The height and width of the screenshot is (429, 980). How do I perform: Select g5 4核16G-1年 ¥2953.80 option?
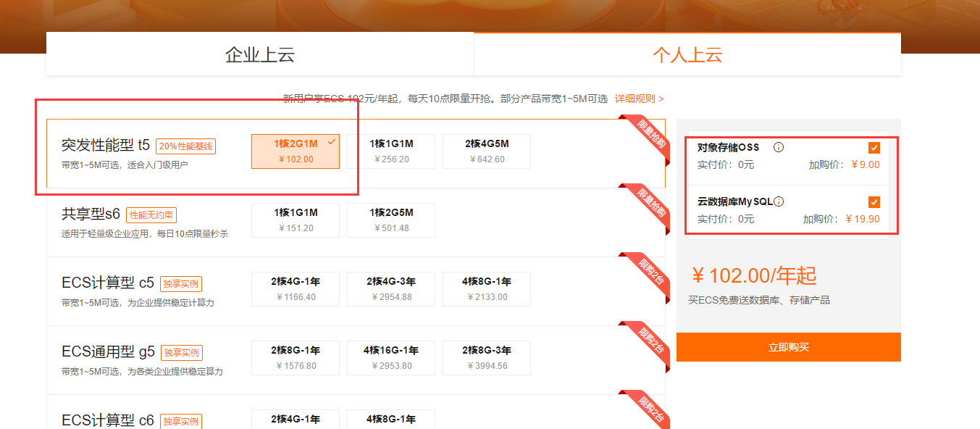(x=391, y=358)
